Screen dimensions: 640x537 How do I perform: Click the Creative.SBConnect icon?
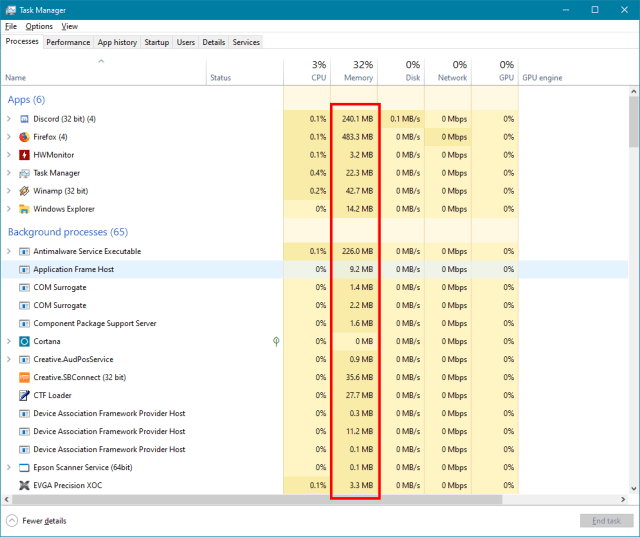point(25,377)
